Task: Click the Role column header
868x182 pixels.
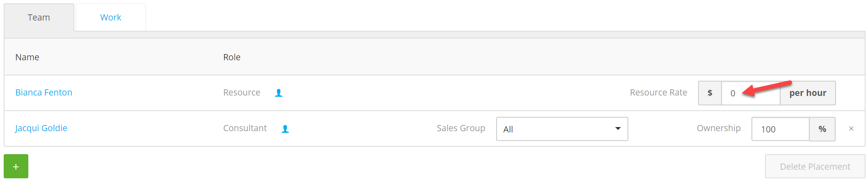Action: (232, 57)
